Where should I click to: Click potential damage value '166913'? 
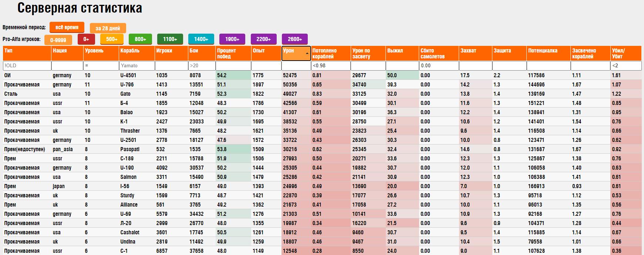pyautogui.click(x=536, y=186)
